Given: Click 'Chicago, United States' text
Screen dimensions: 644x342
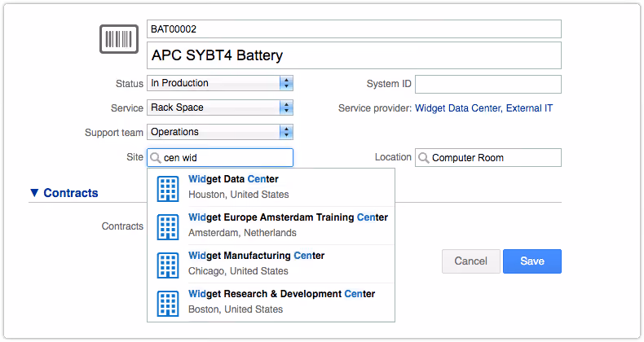Looking at the screenshot, I should tap(238, 271).
